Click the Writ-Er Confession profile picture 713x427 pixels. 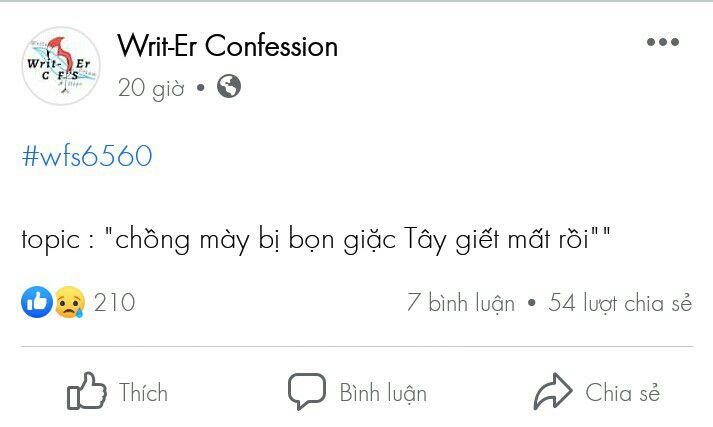[x=61, y=66]
